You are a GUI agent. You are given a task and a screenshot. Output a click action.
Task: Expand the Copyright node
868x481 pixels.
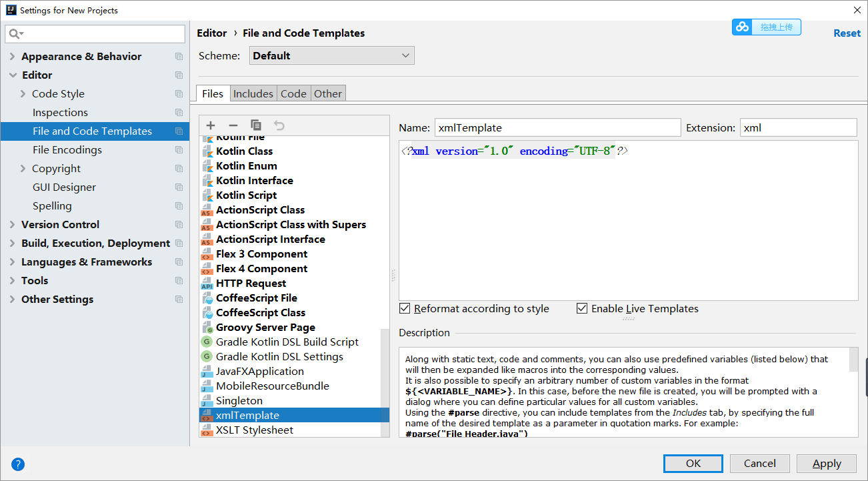(23, 169)
